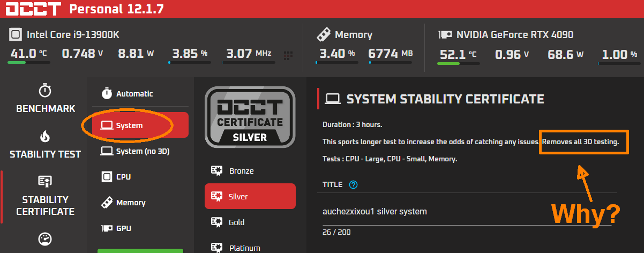The image size is (644, 253).
Task: Click the stopwatch icon above Benchmark
Action: click(x=46, y=90)
